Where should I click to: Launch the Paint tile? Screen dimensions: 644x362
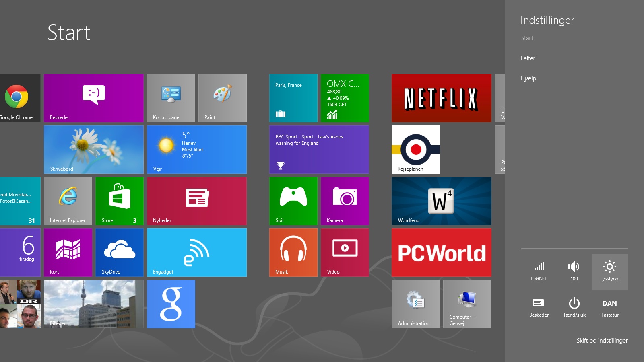click(222, 98)
